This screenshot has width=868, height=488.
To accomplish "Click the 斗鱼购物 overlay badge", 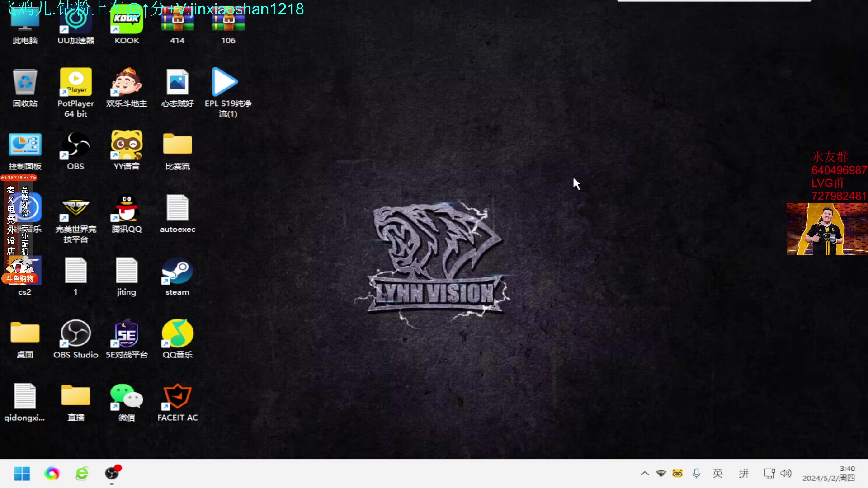I will (x=20, y=278).
